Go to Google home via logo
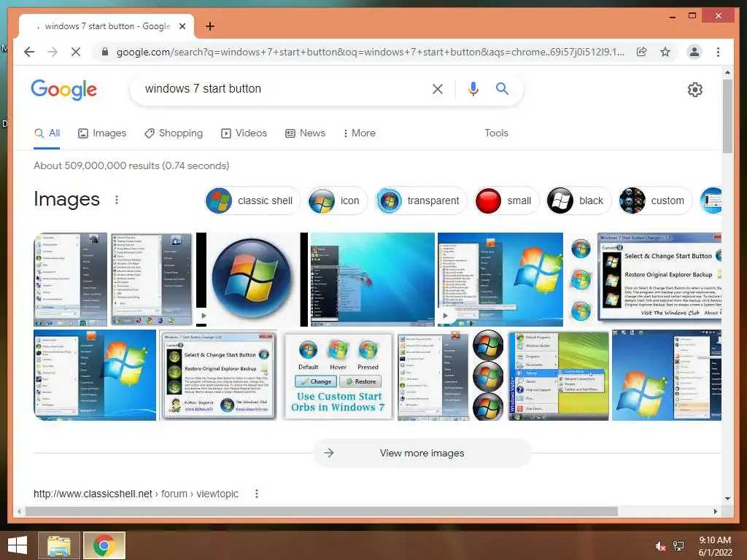Screen dimensions: 747x560 (64, 90)
